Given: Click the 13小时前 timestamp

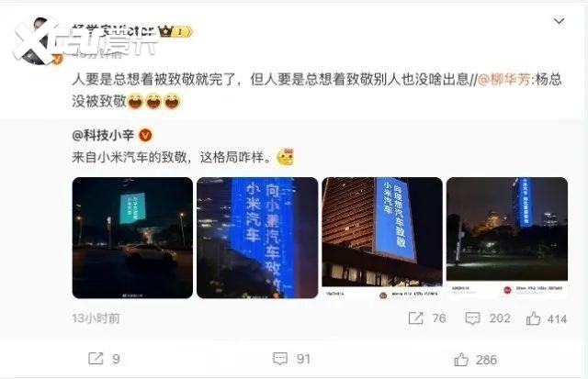Looking at the screenshot, I should [96, 318].
